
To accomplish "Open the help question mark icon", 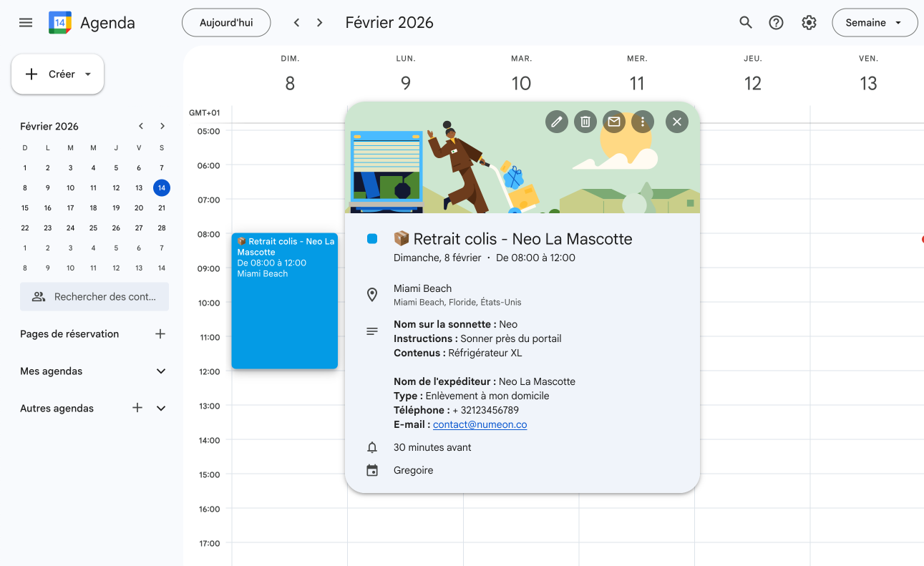I will pyautogui.click(x=776, y=23).
